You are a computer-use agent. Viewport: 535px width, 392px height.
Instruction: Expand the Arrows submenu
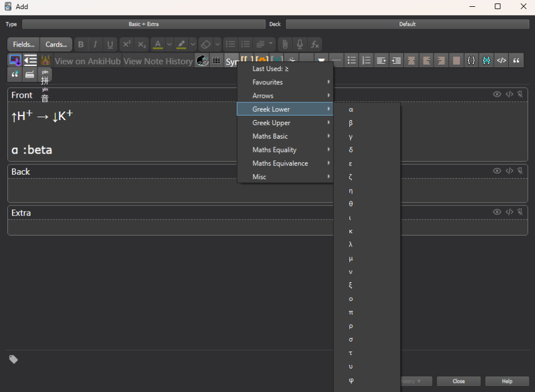(x=285, y=96)
